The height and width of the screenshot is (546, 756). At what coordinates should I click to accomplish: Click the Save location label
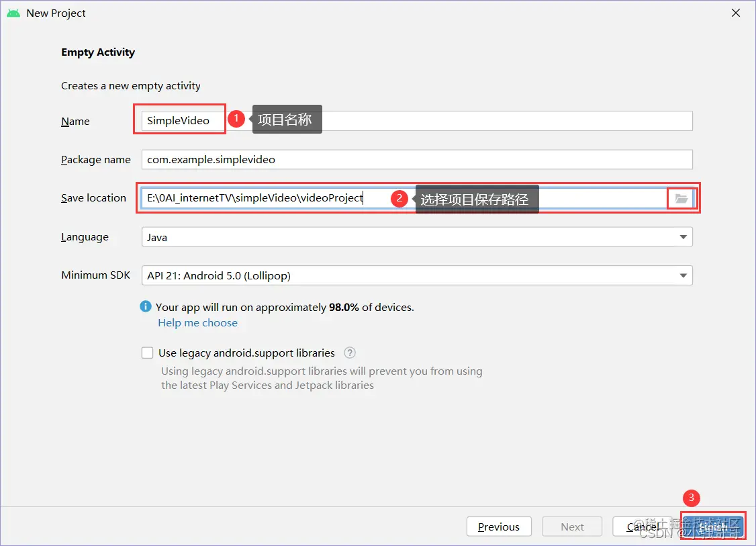[93, 197]
